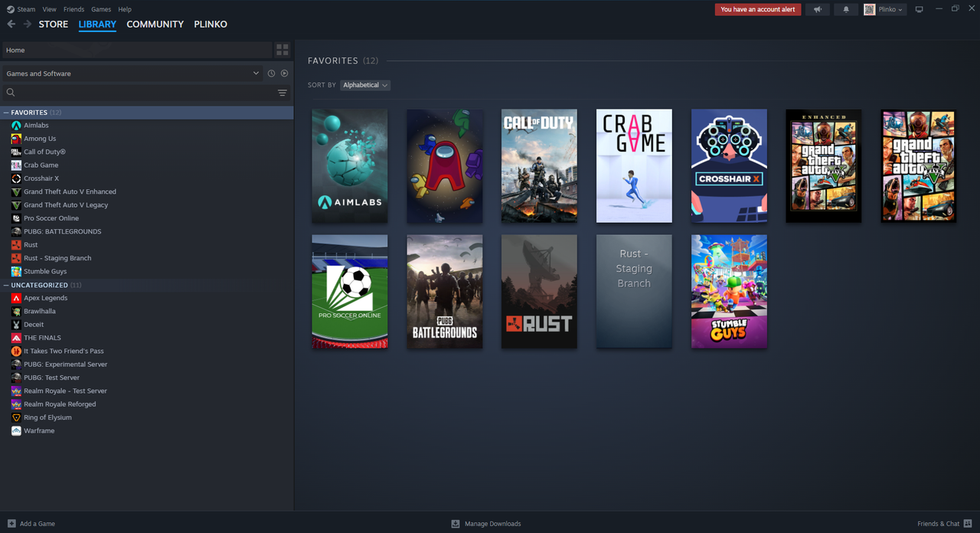Image resolution: width=980 pixels, height=533 pixels.
Task: Click the Friends & Chat link
Action: click(x=938, y=524)
